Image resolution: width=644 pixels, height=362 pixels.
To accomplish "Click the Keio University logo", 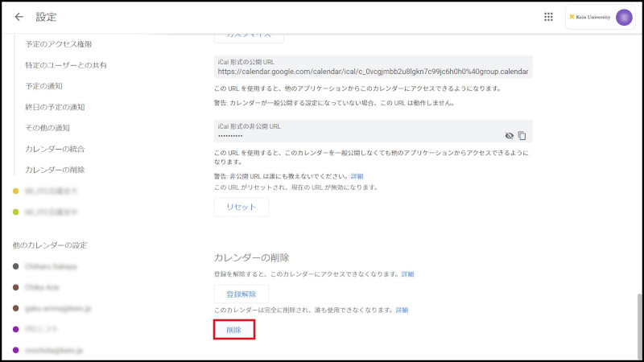I will 592,17.
